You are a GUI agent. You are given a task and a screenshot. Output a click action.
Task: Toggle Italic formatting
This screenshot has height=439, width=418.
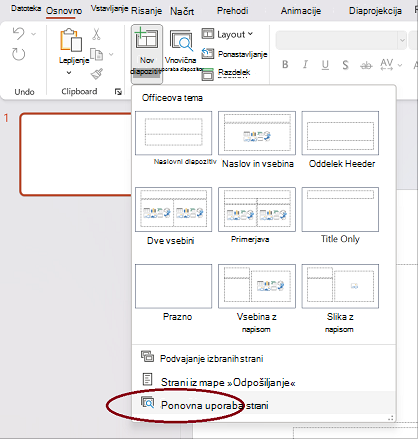click(305, 65)
